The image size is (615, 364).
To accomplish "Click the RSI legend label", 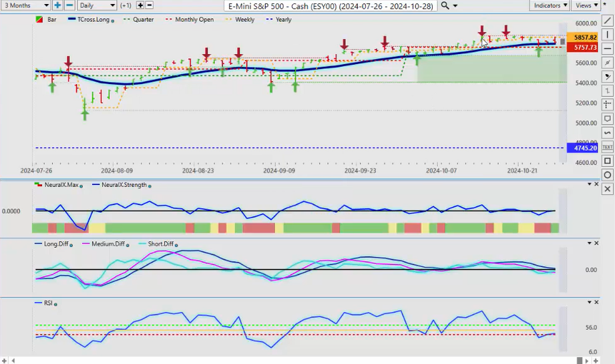I will tap(48, 303).
